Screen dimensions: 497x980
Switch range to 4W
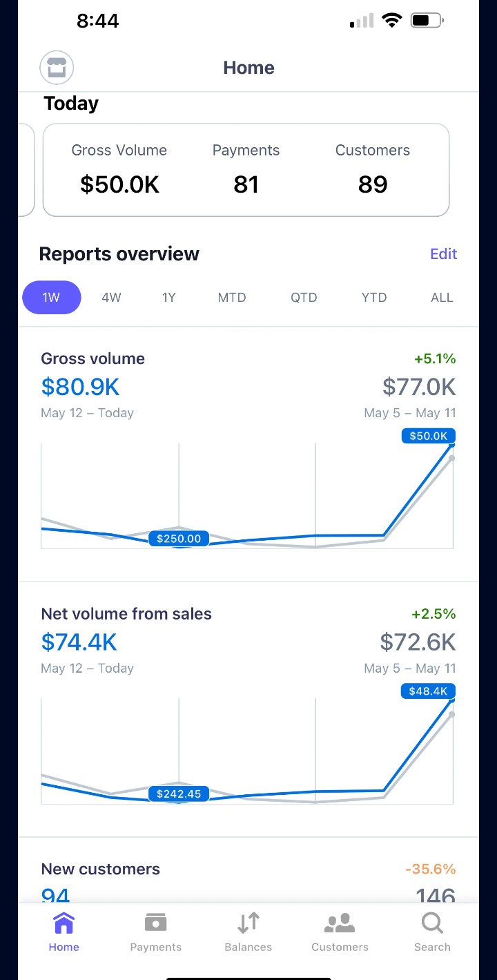111,298
